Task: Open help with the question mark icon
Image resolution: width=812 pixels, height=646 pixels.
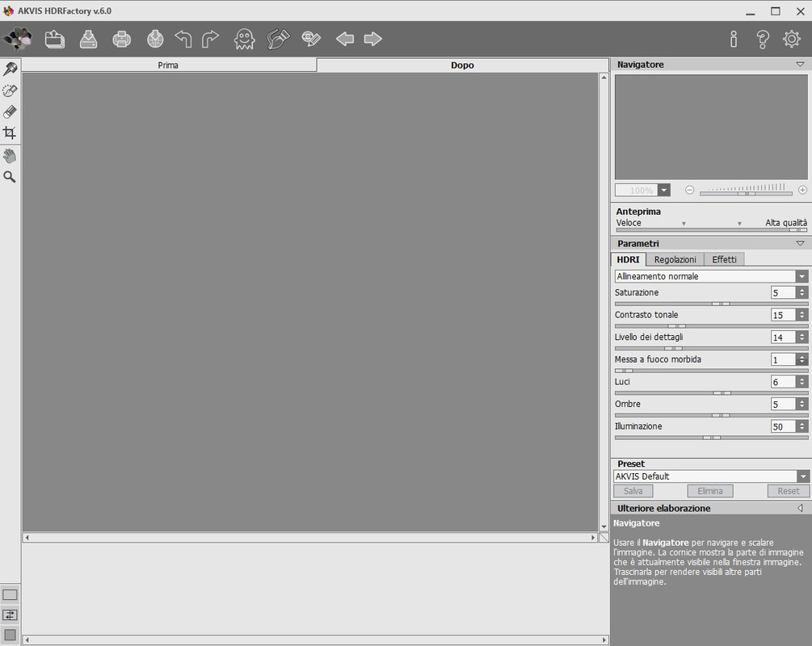Action: (762, 39)
